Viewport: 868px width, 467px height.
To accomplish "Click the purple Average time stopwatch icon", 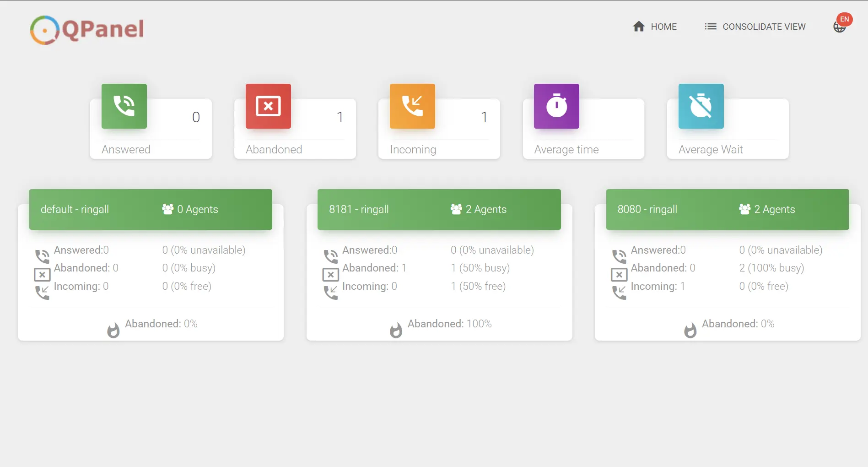I will (556, 106).
